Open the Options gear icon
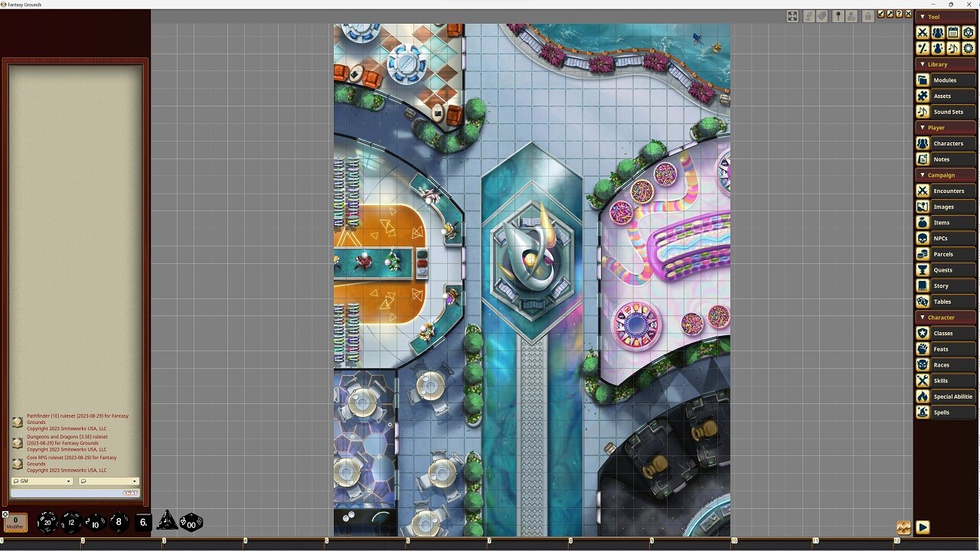Viewport: 980px width, 551px height. pos(969,47)
